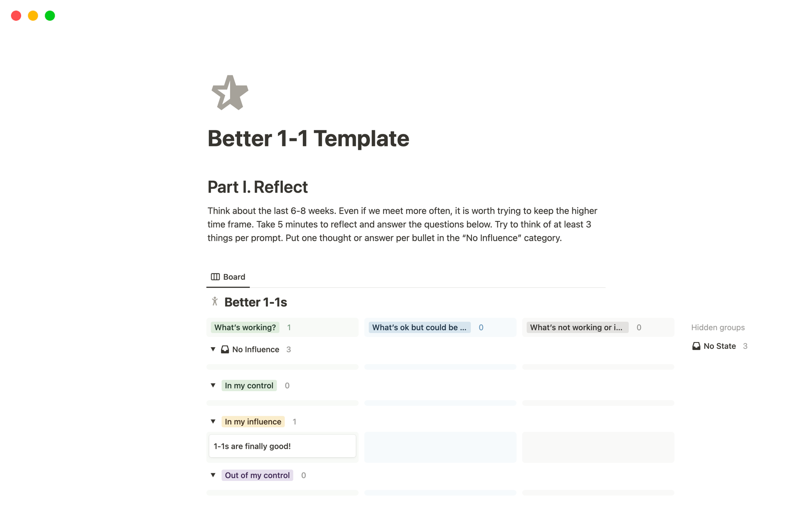812x508 pixels.
Task: Click the red close window button
Action: point(16,16)
